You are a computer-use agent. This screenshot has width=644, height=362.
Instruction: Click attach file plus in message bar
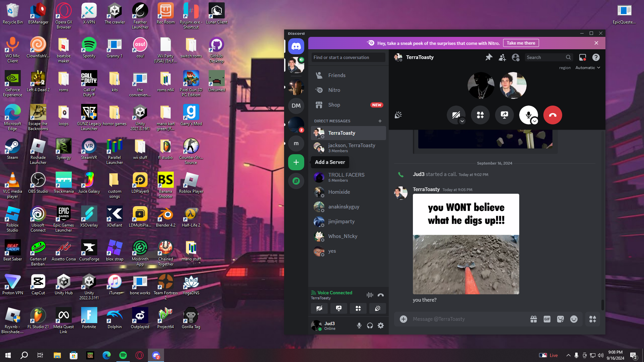pos(404,319)
